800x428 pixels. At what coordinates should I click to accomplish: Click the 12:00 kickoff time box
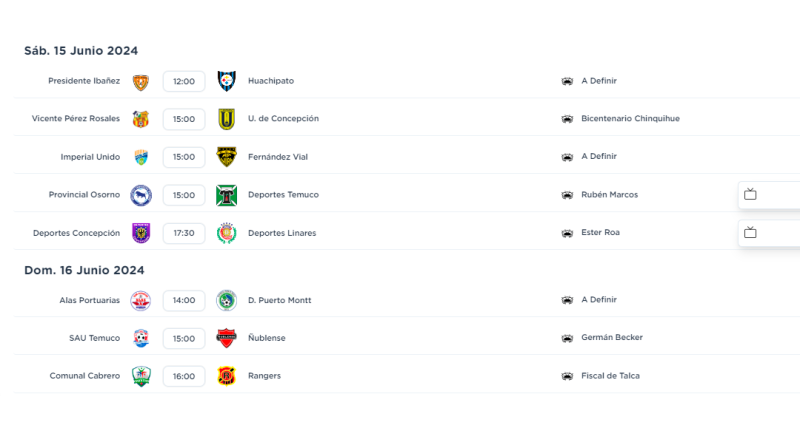(184, 81)
